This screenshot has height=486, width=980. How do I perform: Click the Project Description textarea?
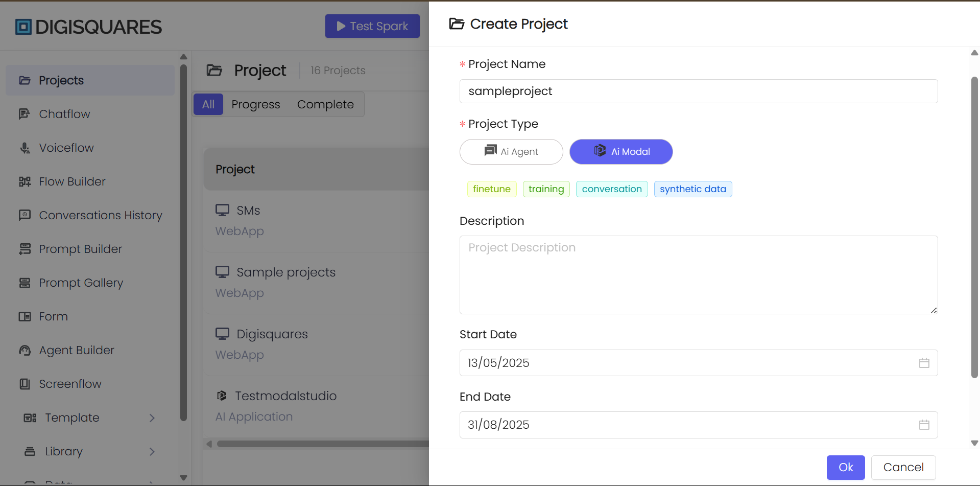tap(699, 275)
